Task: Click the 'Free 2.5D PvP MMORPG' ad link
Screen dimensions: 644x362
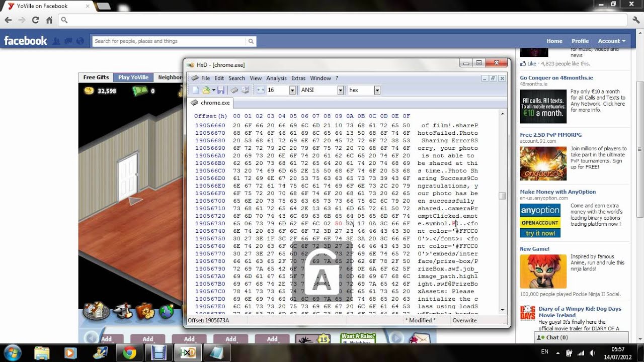Action: click(x=550, y=135)
